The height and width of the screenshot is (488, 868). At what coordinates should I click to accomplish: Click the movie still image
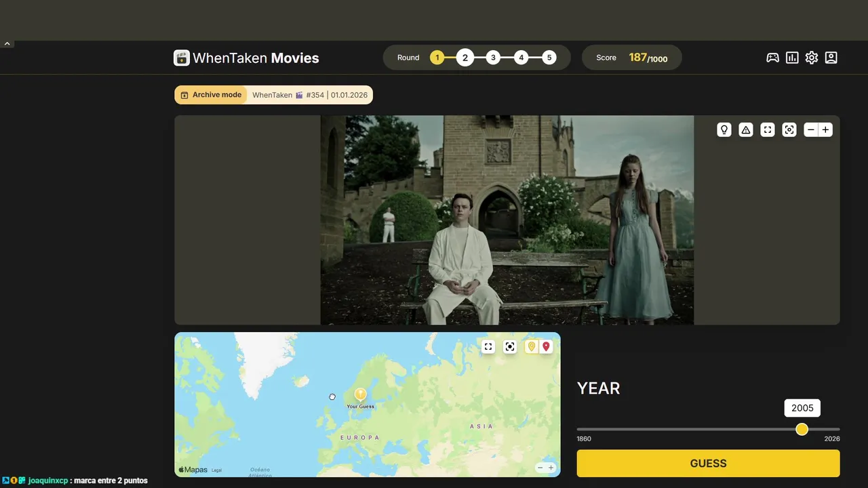[507, 220]
